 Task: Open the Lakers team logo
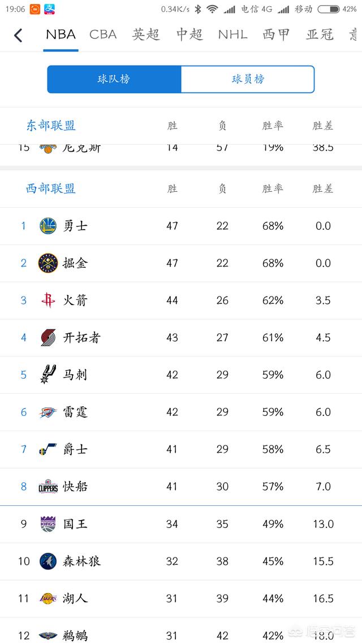(48, 598)
